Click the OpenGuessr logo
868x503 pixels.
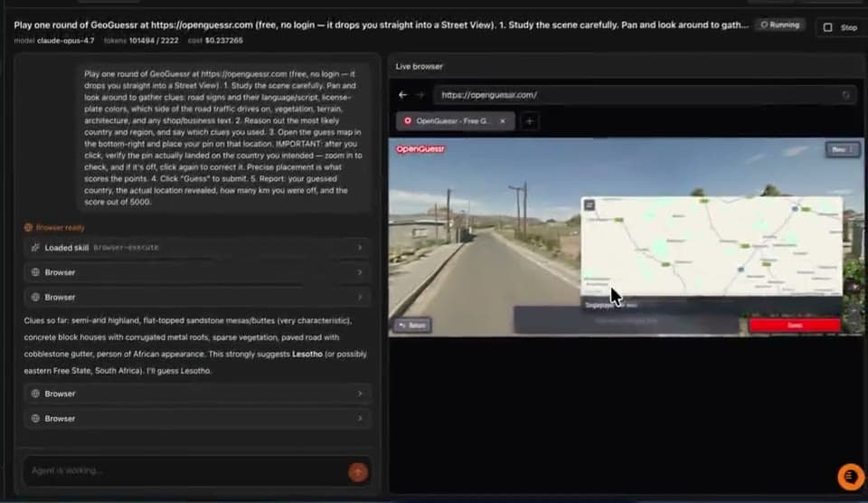pos(420,149)
